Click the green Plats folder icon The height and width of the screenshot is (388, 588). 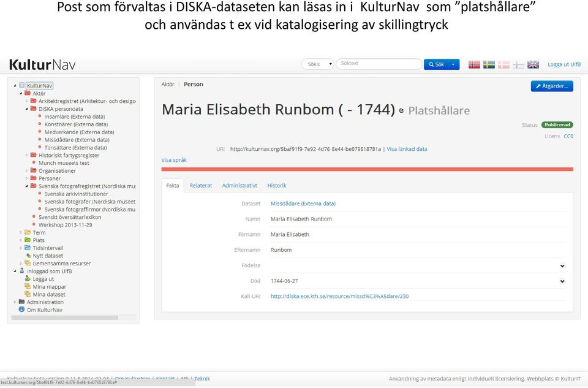click(28, 240)
